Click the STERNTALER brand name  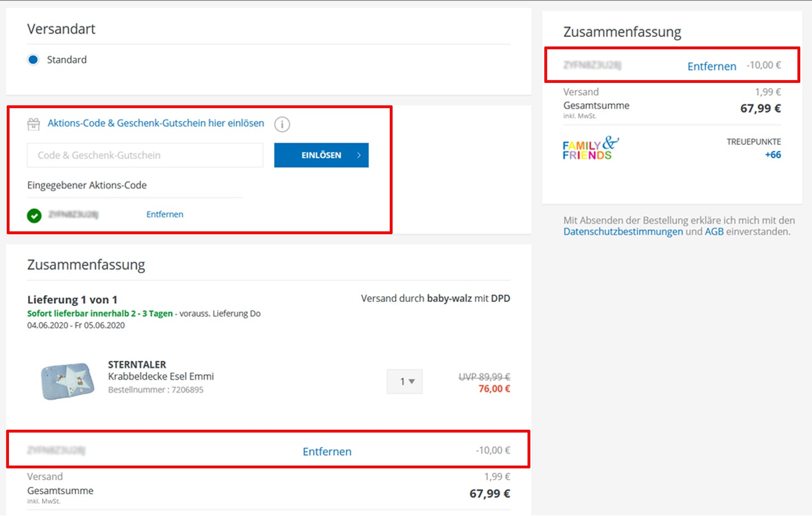tap(137, 364)
